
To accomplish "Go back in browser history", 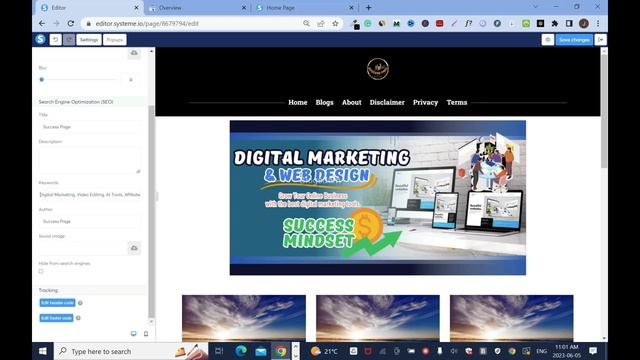I will click(42, 24).
